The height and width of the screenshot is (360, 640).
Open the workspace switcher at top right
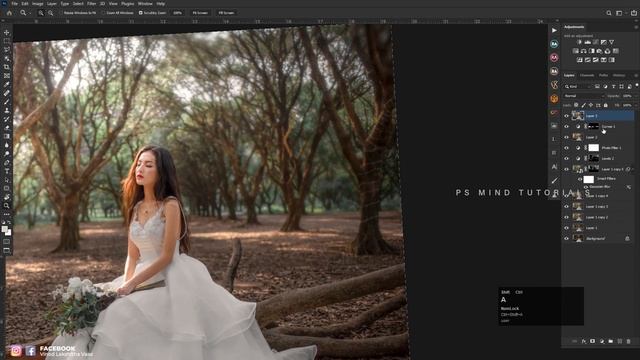pos(619,13)
